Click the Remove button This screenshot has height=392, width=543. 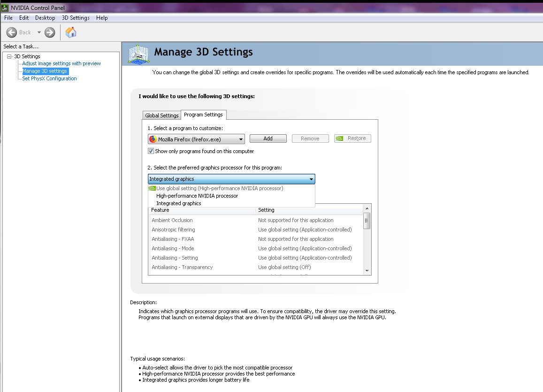click(310, 138)
